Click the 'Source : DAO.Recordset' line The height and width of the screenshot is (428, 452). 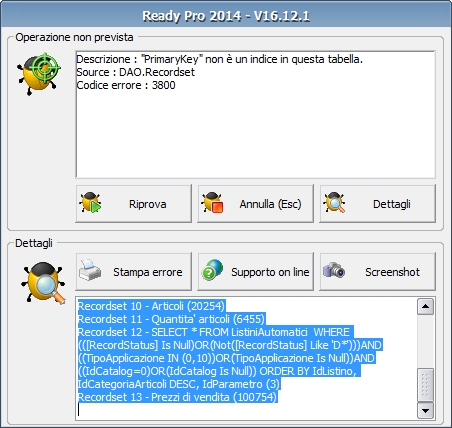tap(136, 72)
